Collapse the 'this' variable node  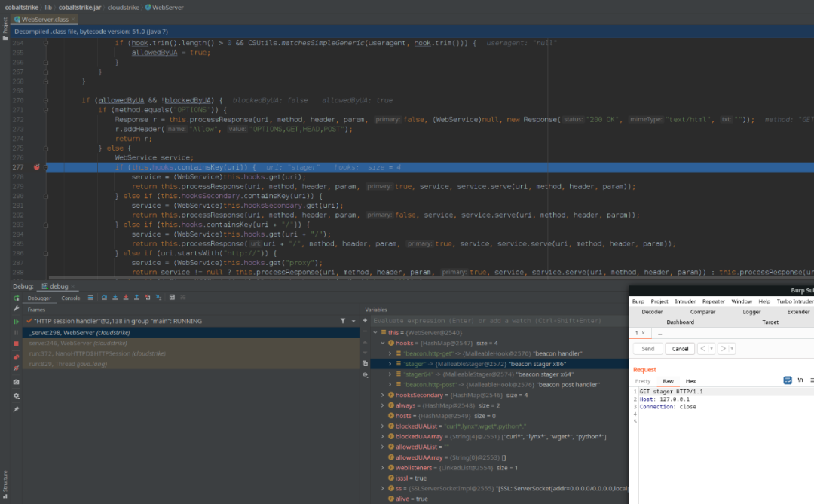[x=375, y=333]
